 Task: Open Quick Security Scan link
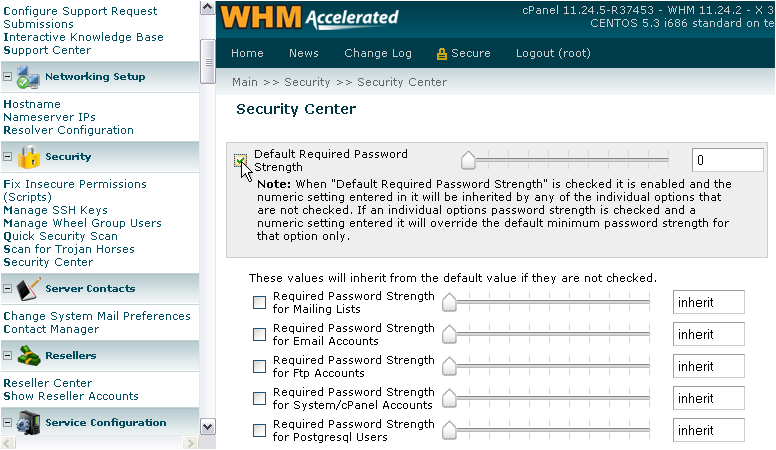pos(60,236)
